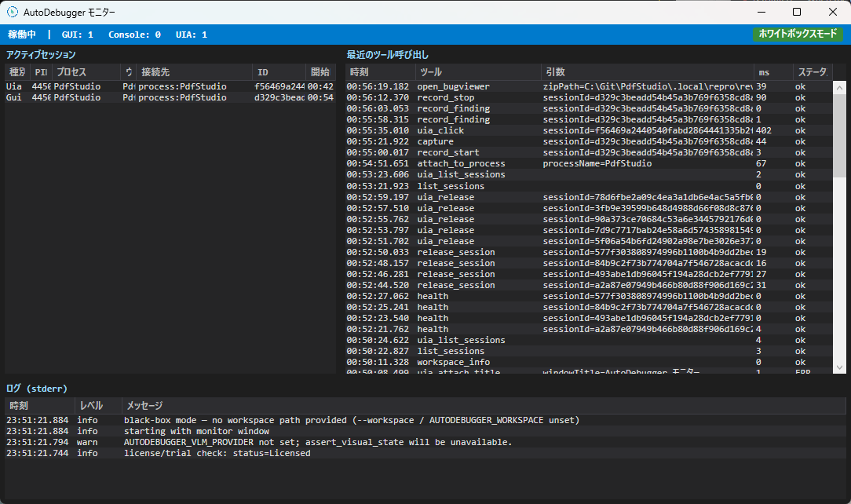Select the health row at 00:52:21.762
The height and width of the screenshot is (504, 851).
(x=589, y=329)
